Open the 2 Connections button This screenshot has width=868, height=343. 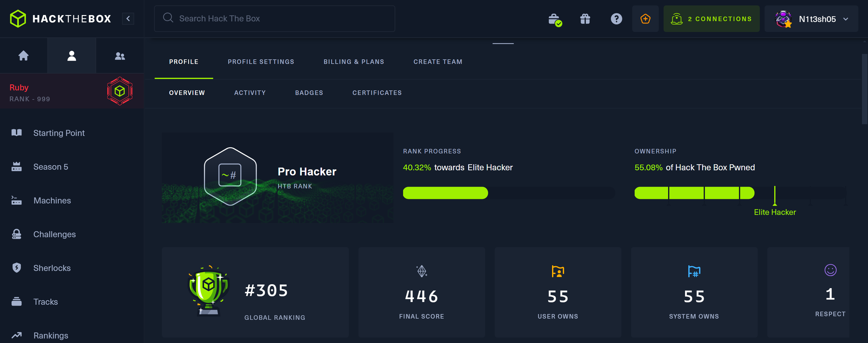(x=711, y=19)
